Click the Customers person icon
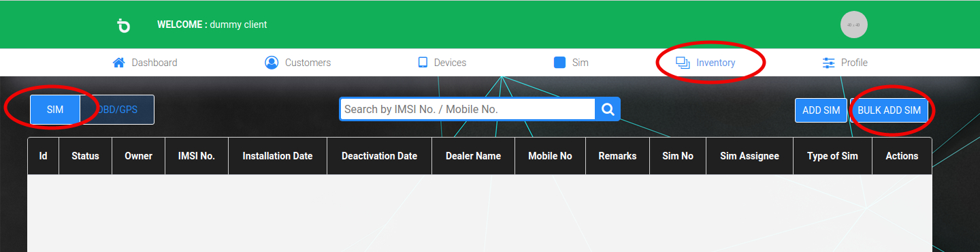 272,63
